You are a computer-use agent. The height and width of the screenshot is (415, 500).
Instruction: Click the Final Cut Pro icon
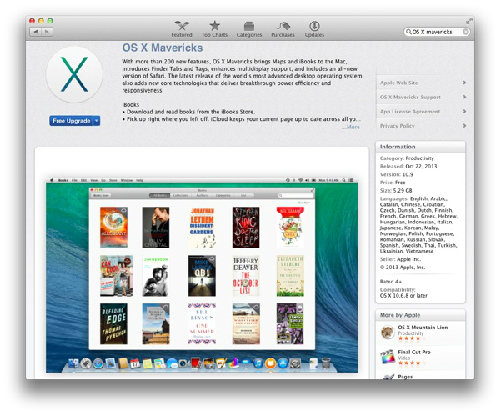click(387, 357)
